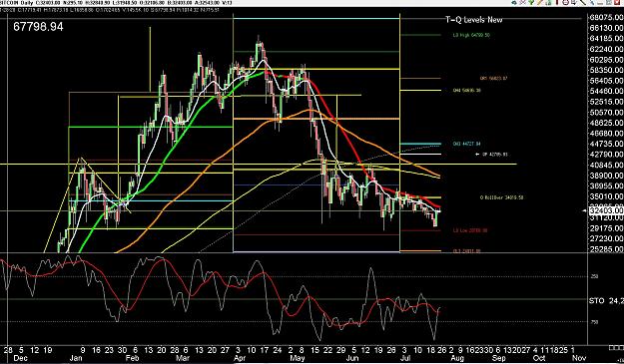The height and width of the screenshot is (364, 624).
Task: Select the Q Rollover level label
Action: coord(502,197)
